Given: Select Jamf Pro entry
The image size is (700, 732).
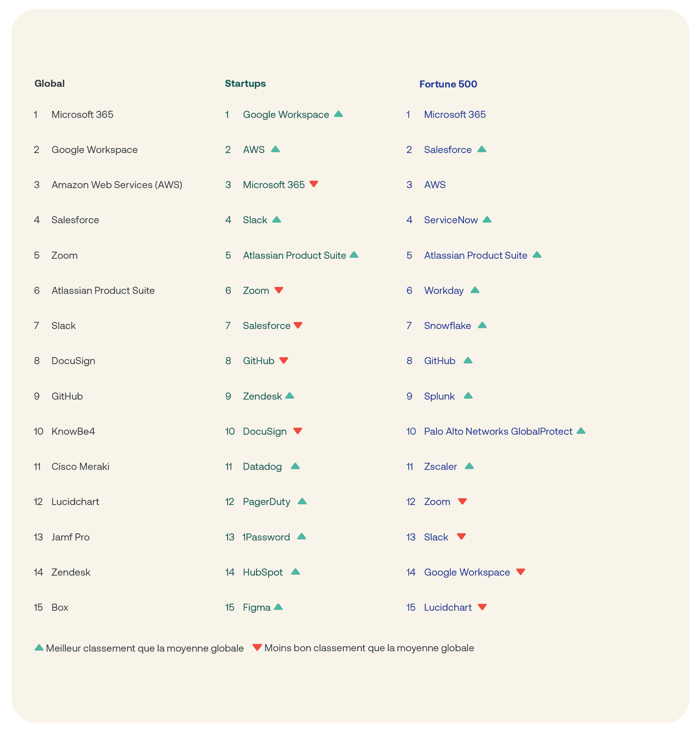Looking at the screenshot, I should click(70, 537).
